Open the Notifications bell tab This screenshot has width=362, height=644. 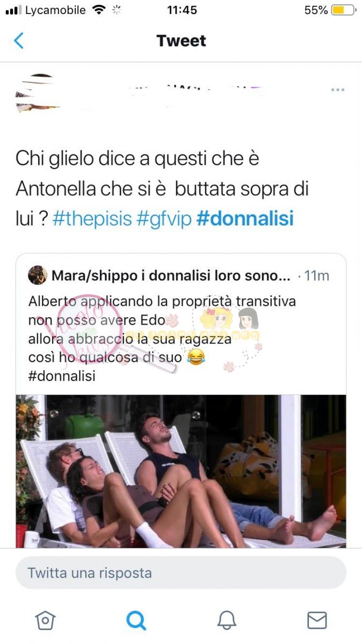pyautogui.click(x=227, y=620)
